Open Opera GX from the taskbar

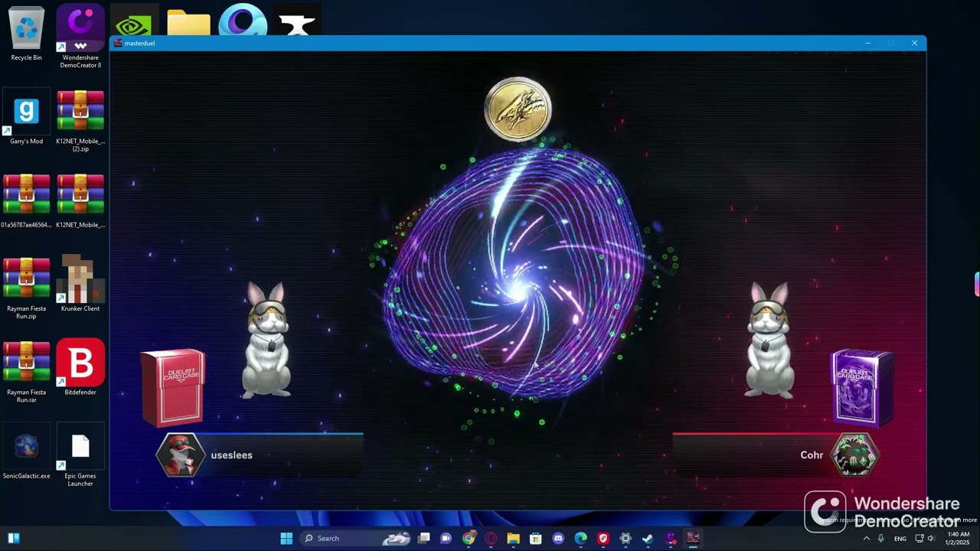click(x=491, y=538)
